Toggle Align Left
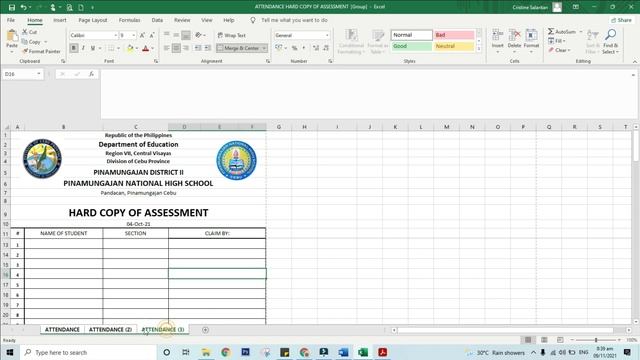640x360 pixels. coord(167,48)
